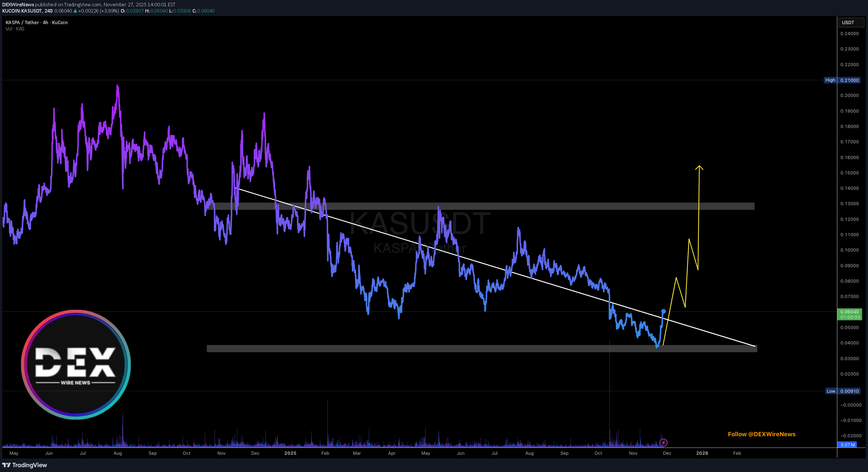Viewport: 868px width, 472px height.
Task: Click the 0.13000 level on price axis
Action: pyautogui.click(x=849, y=204)
